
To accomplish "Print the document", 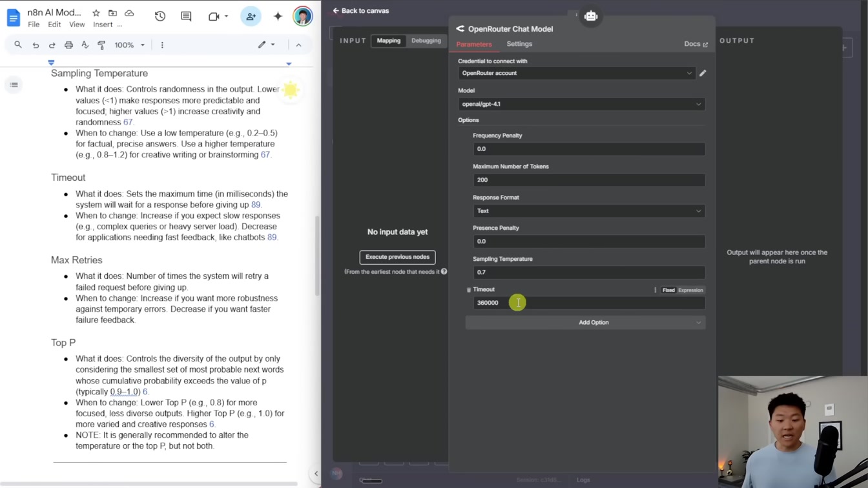I will pos(68,45).
